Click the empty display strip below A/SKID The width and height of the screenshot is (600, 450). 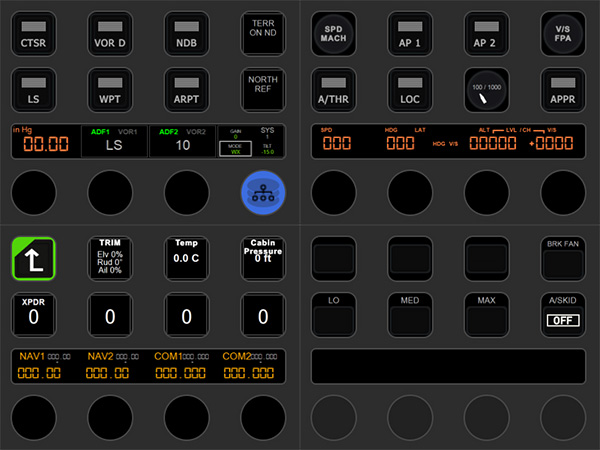pos(448,366)
